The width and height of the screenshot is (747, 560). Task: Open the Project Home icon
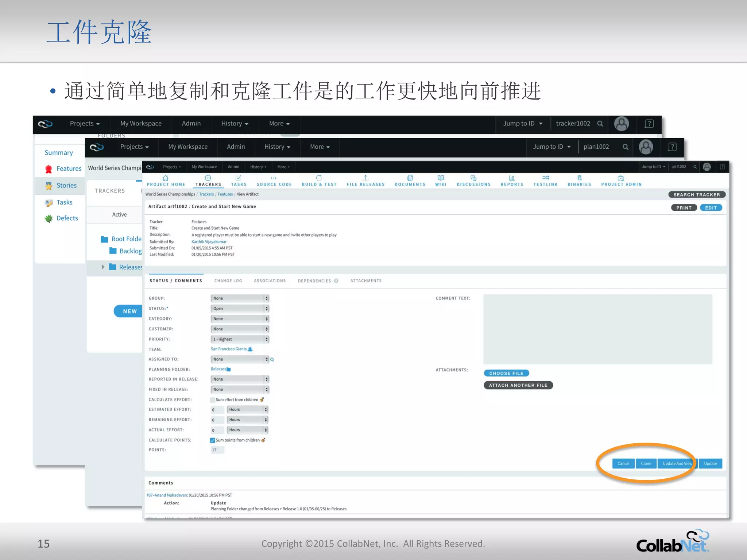coord(165,178)
